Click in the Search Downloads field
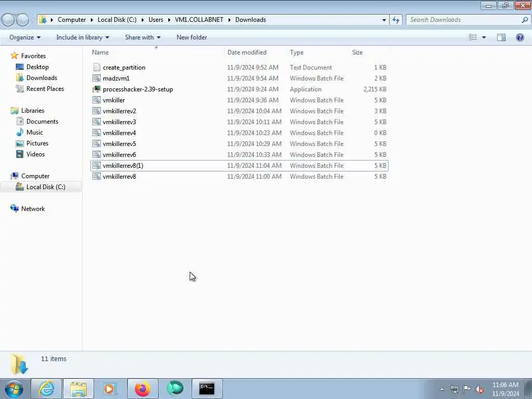 463,20
